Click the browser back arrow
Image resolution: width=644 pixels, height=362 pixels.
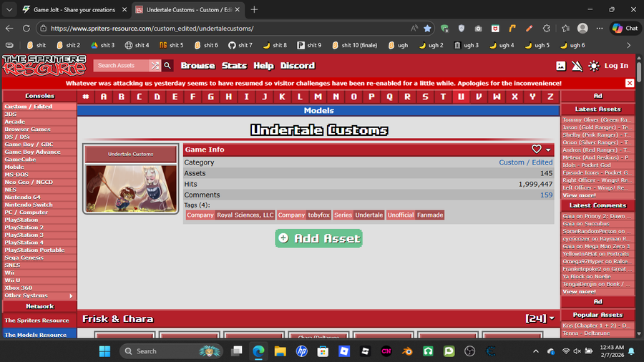(9, 29)
